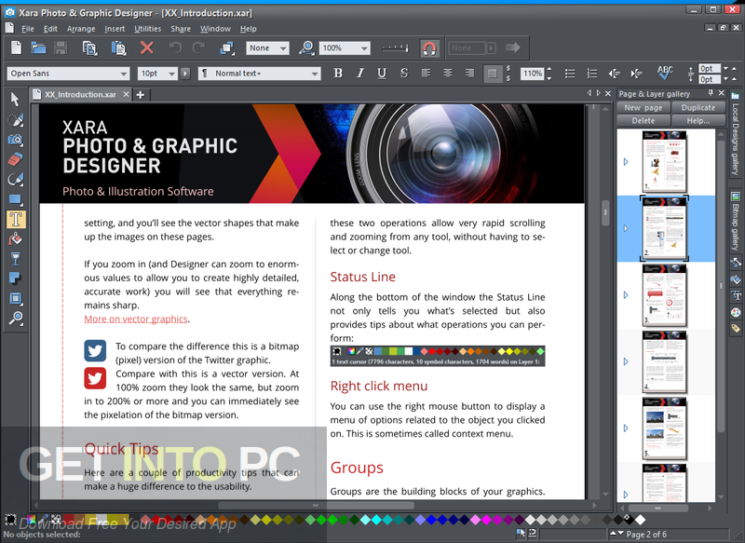Viewport: 745px width, 543px height.
Task: Select the Text tool
Action: (16, 219)
